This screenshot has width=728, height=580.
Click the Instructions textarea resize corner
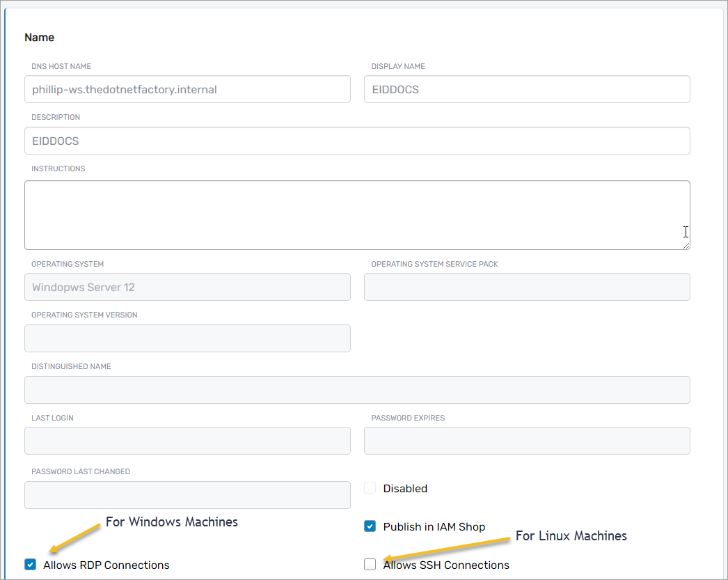[x=688, y=246]
